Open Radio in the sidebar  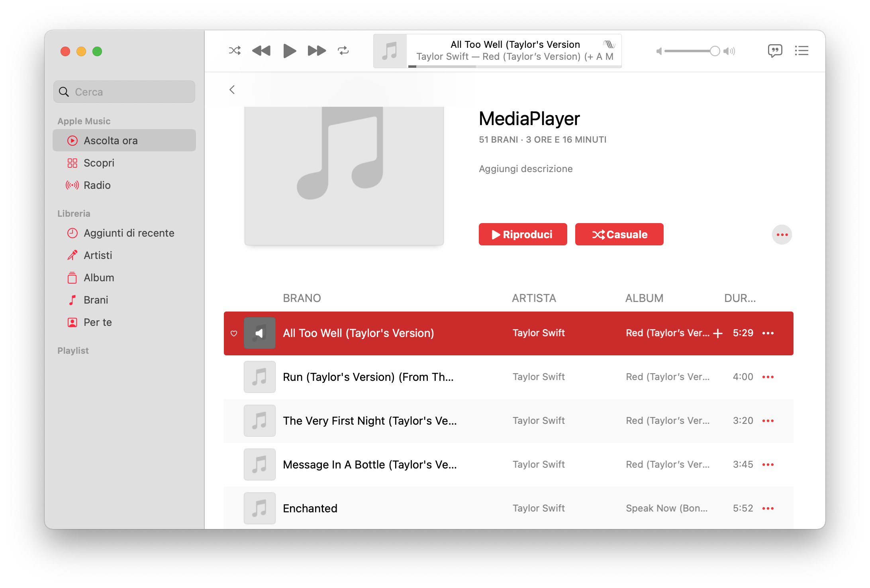[x=124, y=185]
